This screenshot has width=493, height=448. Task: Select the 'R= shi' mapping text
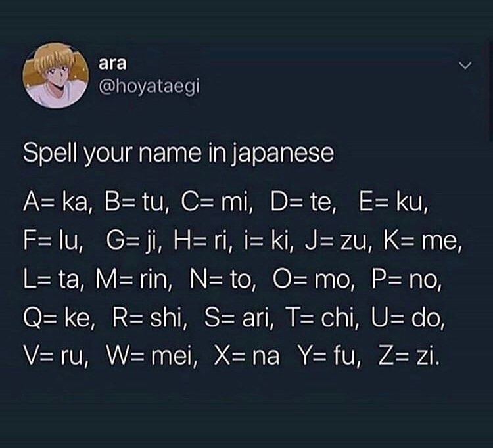point(147,318)
